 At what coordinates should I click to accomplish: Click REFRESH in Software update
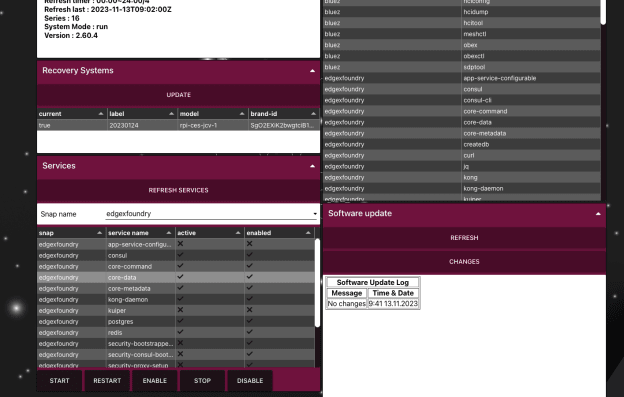click(x=464, y=238)
